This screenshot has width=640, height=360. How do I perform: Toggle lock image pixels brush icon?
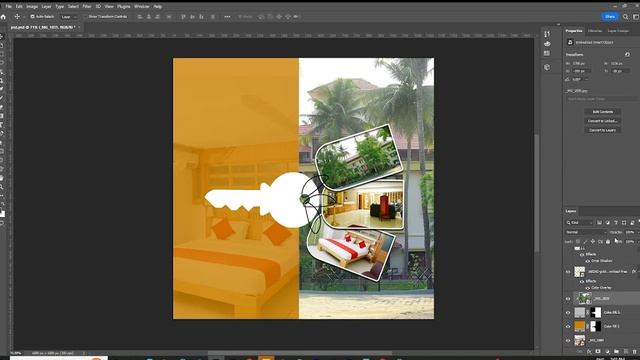click(x=585, y=242)
